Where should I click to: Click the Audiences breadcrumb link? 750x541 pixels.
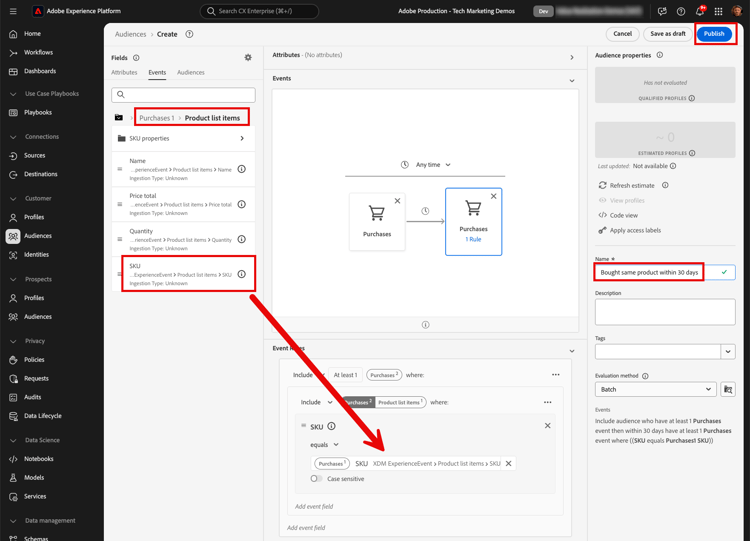tap(131, 34)
